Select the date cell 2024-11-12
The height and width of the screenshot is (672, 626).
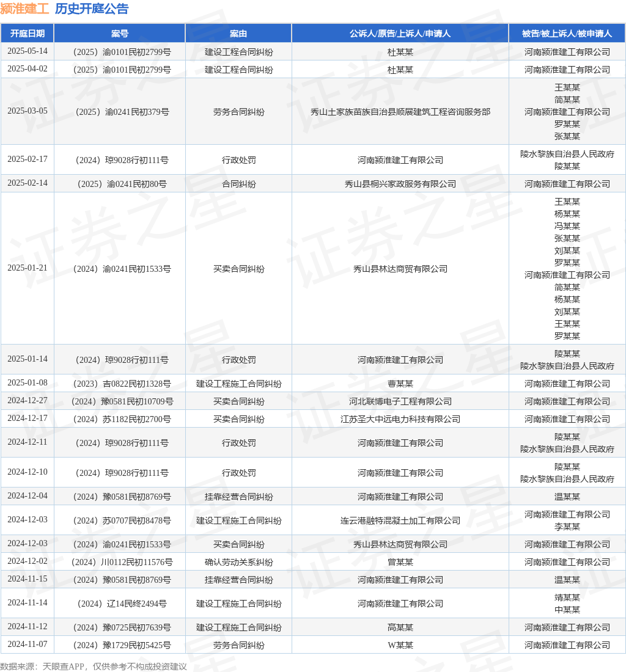[28, 627]
